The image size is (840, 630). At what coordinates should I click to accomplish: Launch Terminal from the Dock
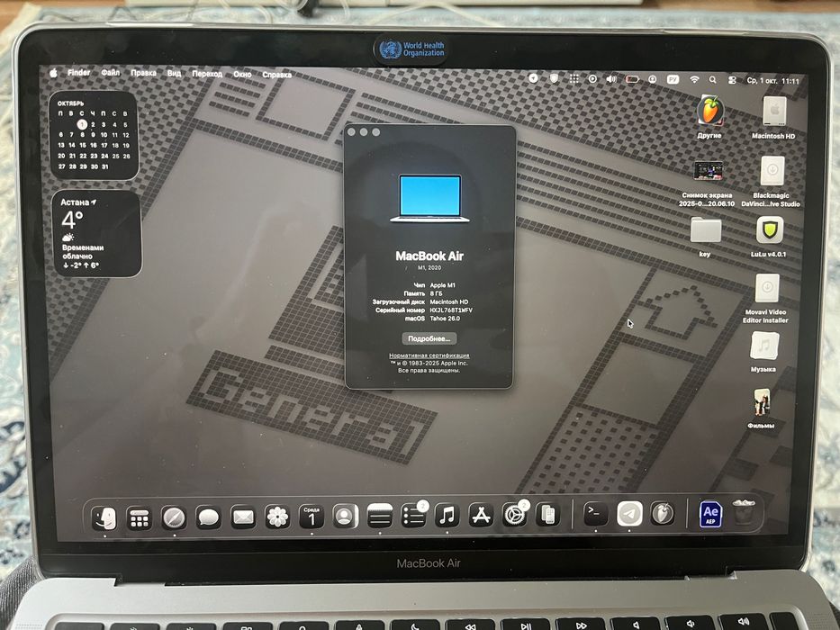pyautogui.click(x=595, y=513)
